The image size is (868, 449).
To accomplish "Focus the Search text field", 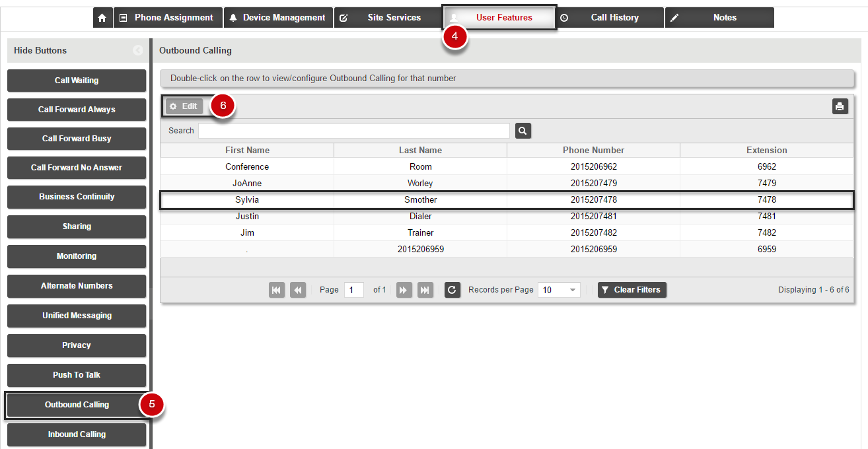I will (x=354, y=131).
